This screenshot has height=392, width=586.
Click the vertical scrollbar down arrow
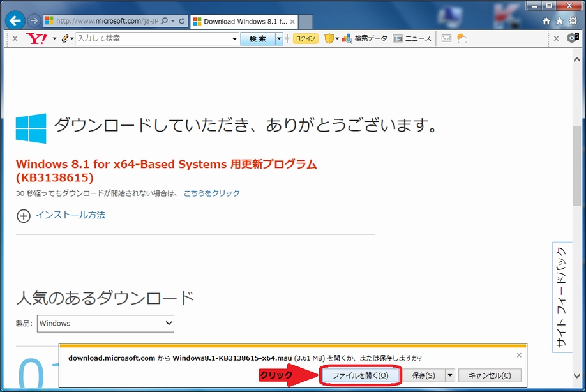click(576, 376)
